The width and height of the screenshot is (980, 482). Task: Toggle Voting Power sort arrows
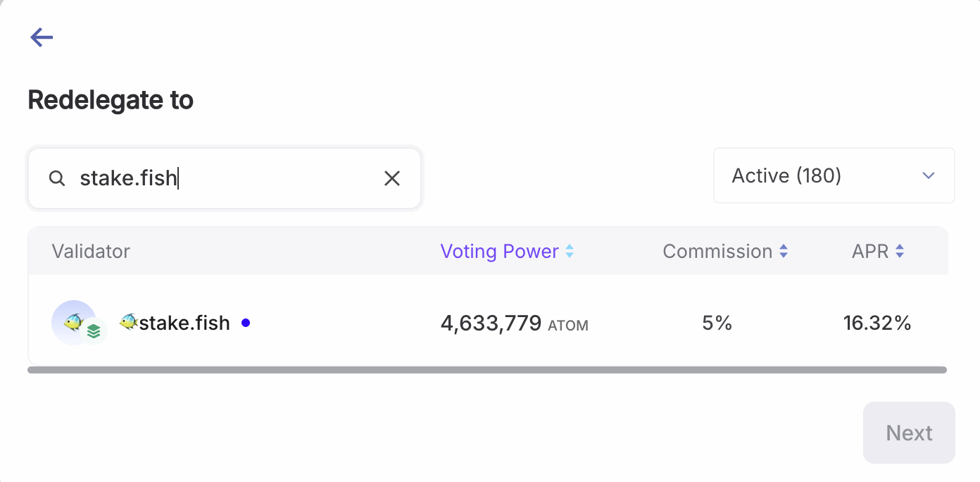570,252
